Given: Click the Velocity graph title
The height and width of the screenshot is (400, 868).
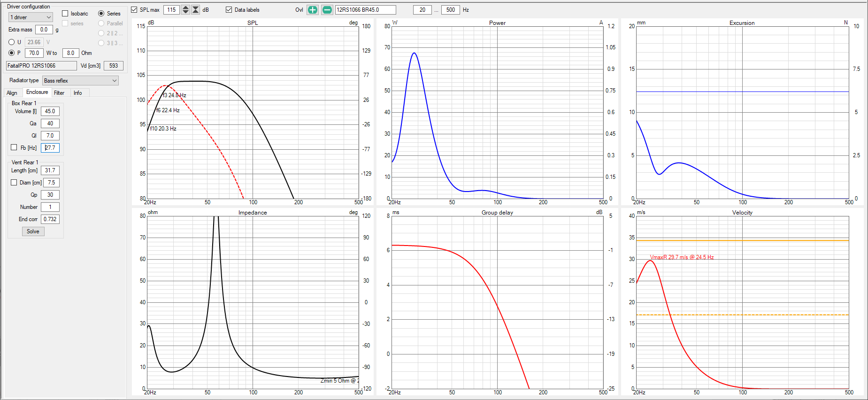Looking at the screenshot, I should (742, 213).
